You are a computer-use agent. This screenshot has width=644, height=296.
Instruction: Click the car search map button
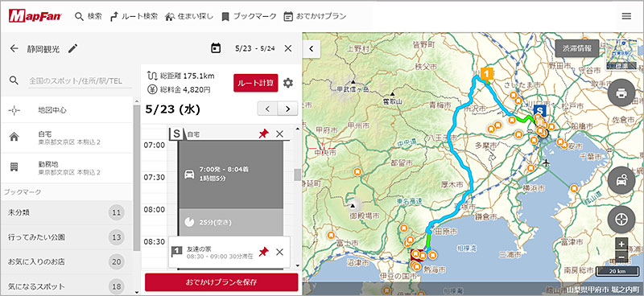(621, 181)
